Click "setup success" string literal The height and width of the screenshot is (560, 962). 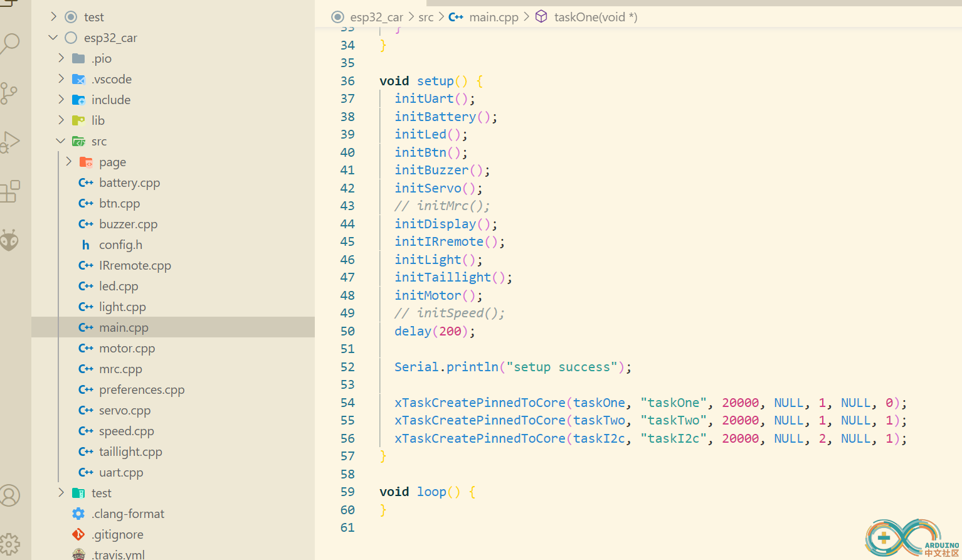tap(562, 367)
